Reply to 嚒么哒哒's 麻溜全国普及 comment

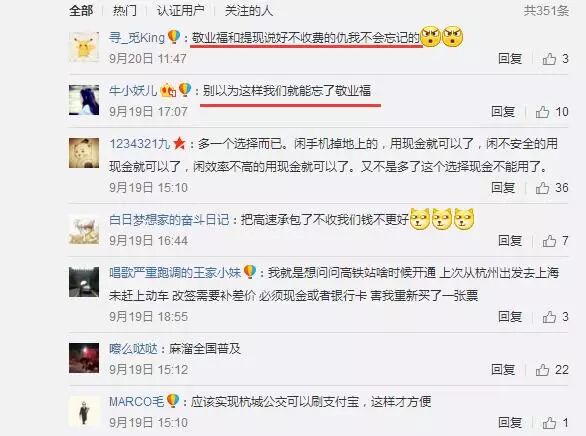[503, 370]
